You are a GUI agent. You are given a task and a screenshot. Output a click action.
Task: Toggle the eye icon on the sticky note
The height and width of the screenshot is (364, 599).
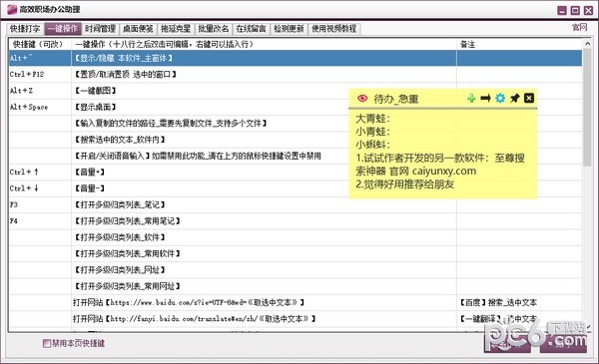(x=362, y=99)
